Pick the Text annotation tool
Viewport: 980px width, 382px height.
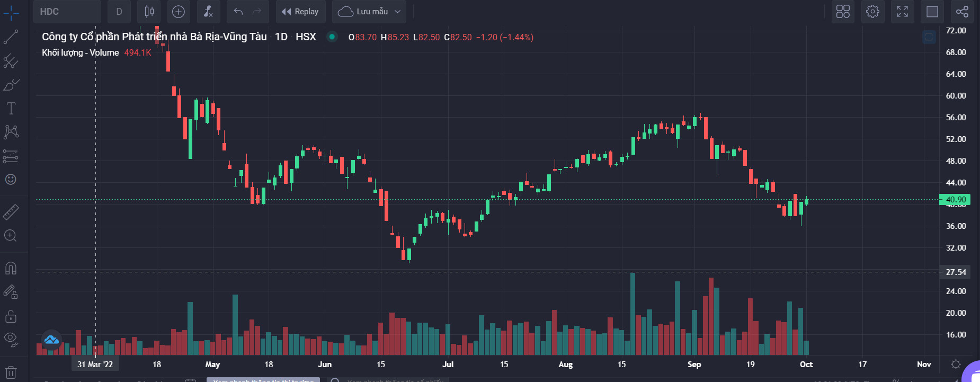click(11, 109)
